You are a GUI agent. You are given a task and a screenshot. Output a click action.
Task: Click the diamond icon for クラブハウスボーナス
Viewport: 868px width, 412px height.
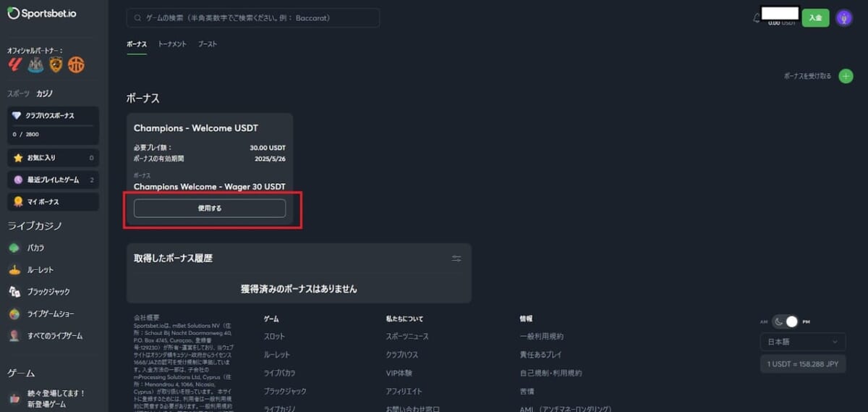point(18,116)
